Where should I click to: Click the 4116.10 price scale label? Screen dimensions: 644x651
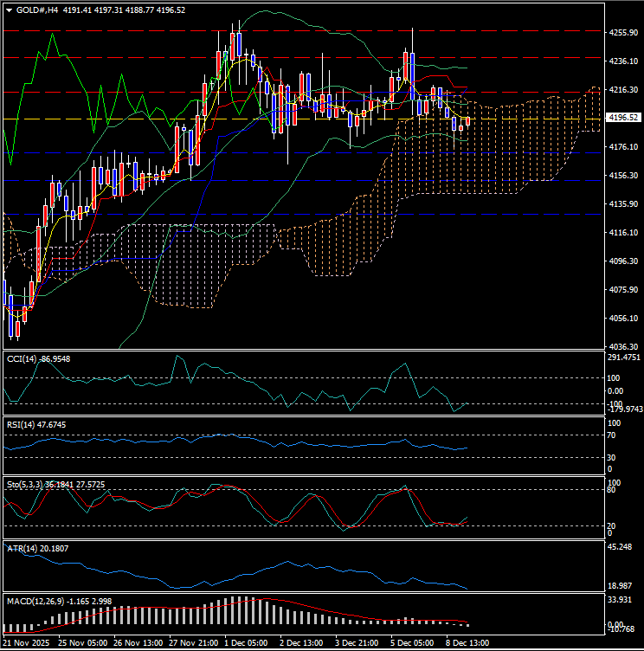(x=623, y=233)
